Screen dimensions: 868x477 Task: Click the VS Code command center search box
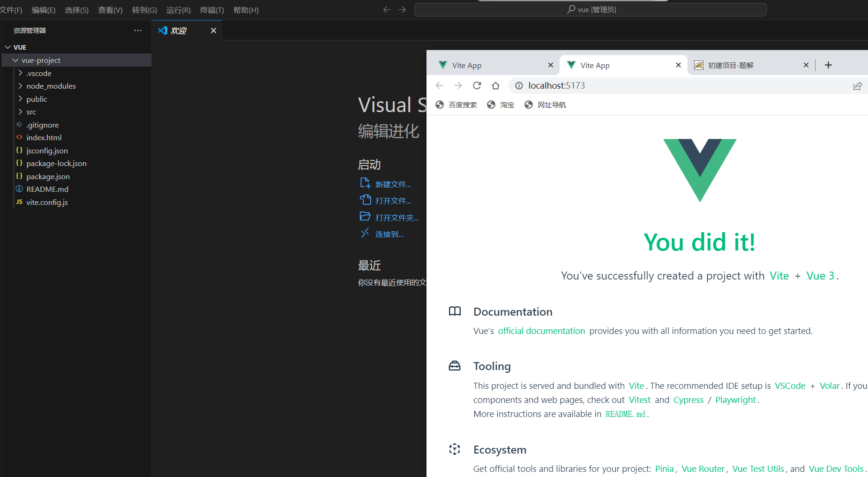pyautogui.click(x=591, y=9)
